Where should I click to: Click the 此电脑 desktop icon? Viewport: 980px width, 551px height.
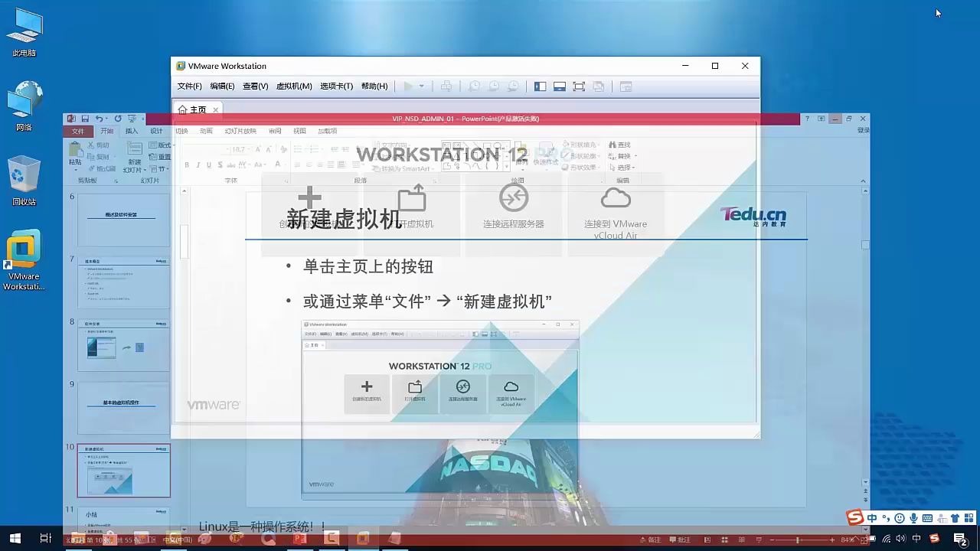click(x=24, y=33)
